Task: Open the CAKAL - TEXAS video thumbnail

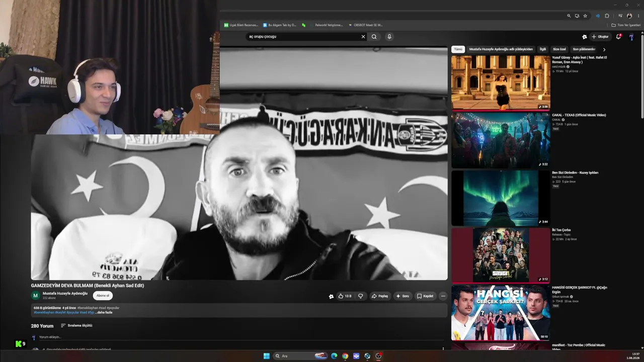Action: tap(501, 140)
